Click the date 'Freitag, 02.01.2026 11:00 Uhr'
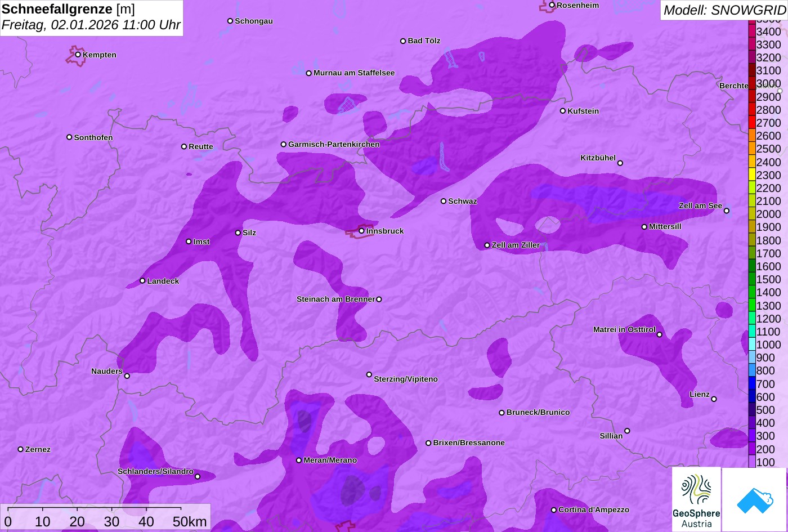 click(91, 25)
